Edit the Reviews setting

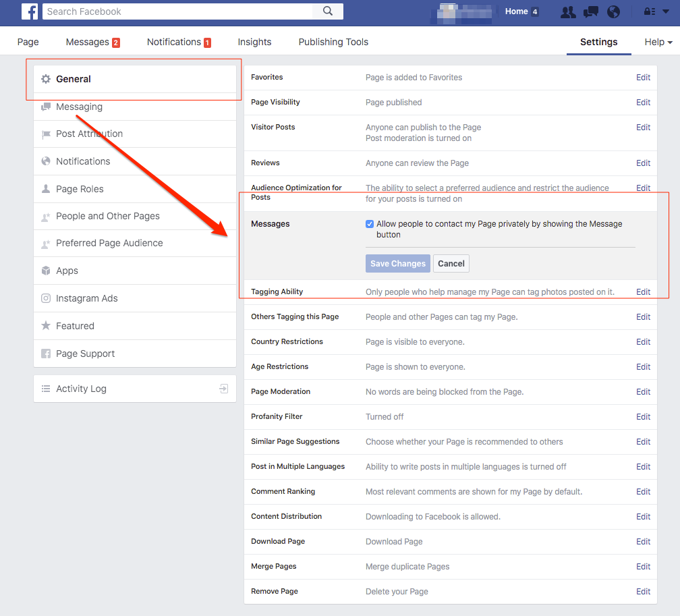click(x=643, y=163)
